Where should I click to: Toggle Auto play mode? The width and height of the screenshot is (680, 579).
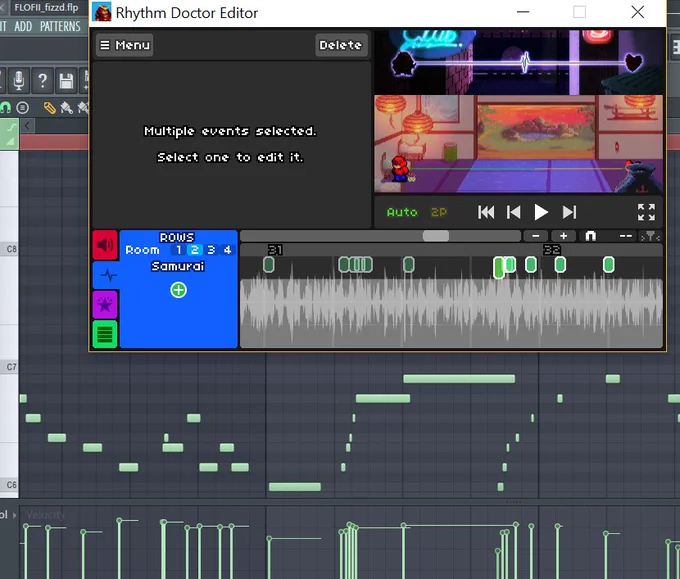402,212
